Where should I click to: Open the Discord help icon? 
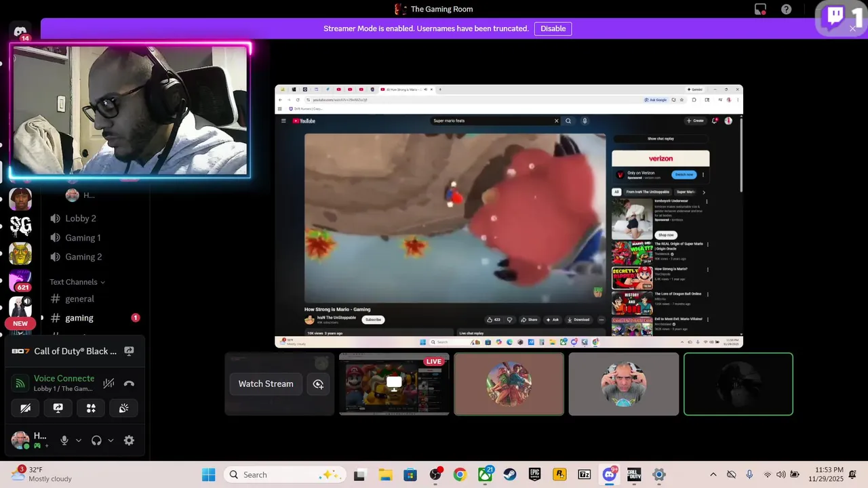coord(786,9)
